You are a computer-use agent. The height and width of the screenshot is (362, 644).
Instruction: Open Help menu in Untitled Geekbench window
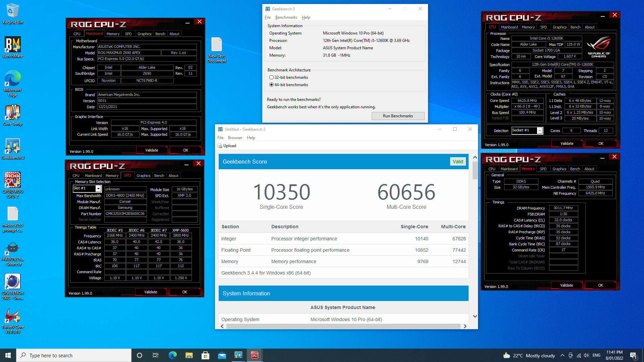click(x=251, y=138)
